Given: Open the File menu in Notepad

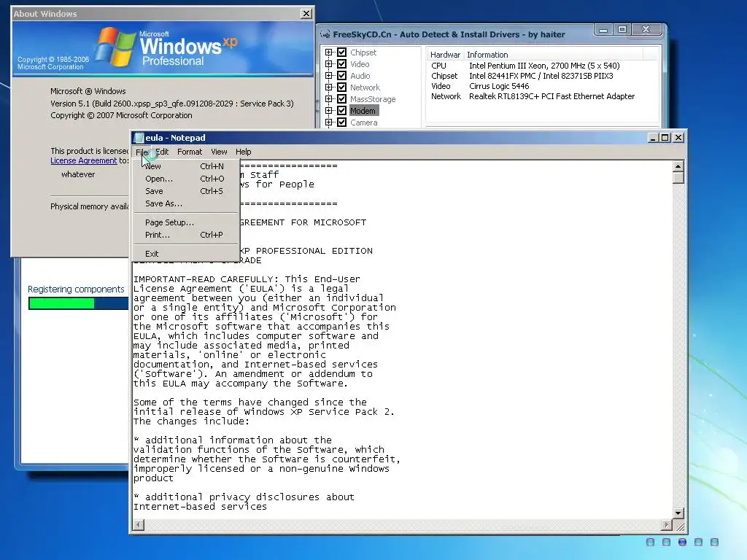Looking at the screenshot, I should [142, 152].
